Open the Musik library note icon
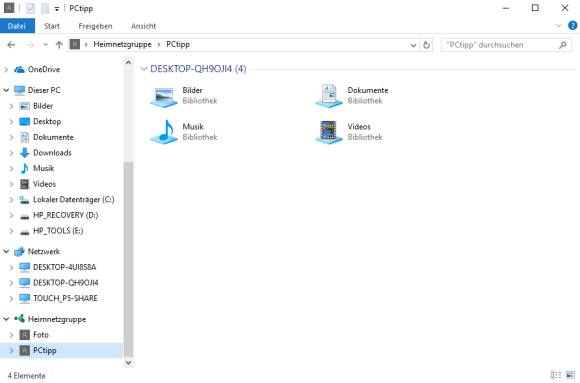580x383 pixels. (x=164, y=132)
